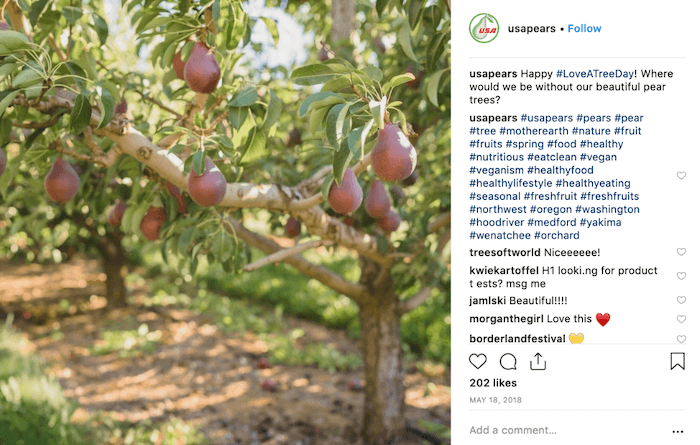Open the #LoveATreeDay hashtag link
The height and width of the screenshot is (445, 700).
[x=595, y=74]
